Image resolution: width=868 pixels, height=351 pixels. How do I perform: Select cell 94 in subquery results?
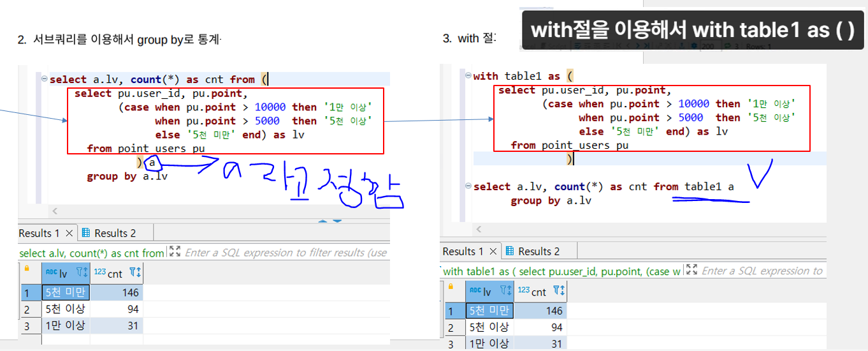click(x=117, y=309)
